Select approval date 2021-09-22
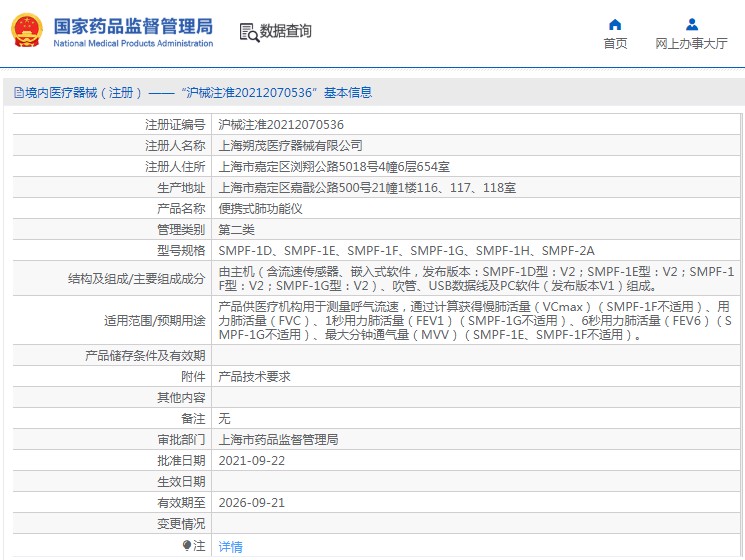745x560 pixels. 252,461
